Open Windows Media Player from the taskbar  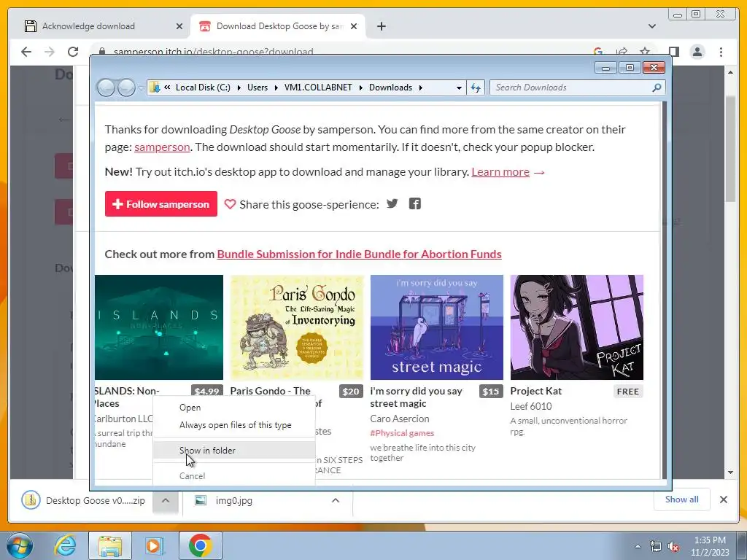[155, 545]
